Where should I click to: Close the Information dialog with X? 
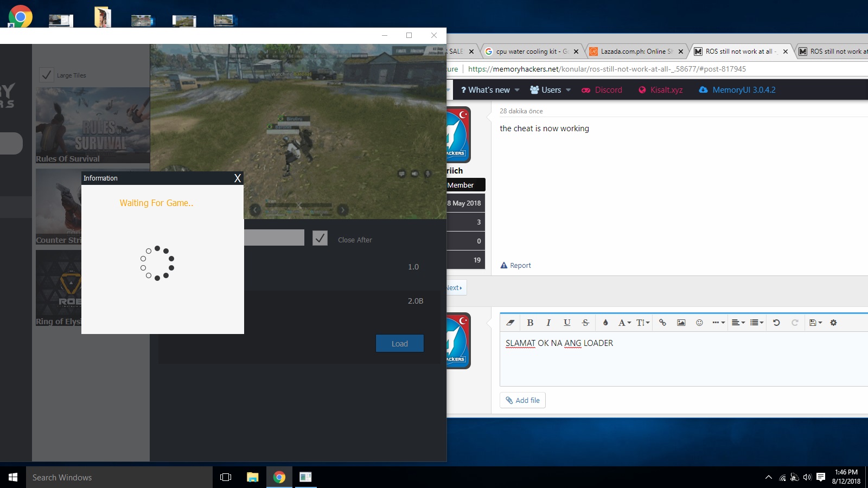[x=237, y=178]
